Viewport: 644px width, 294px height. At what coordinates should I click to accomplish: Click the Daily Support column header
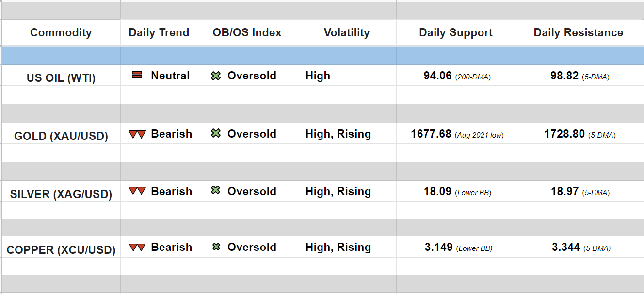click(455, 32)
